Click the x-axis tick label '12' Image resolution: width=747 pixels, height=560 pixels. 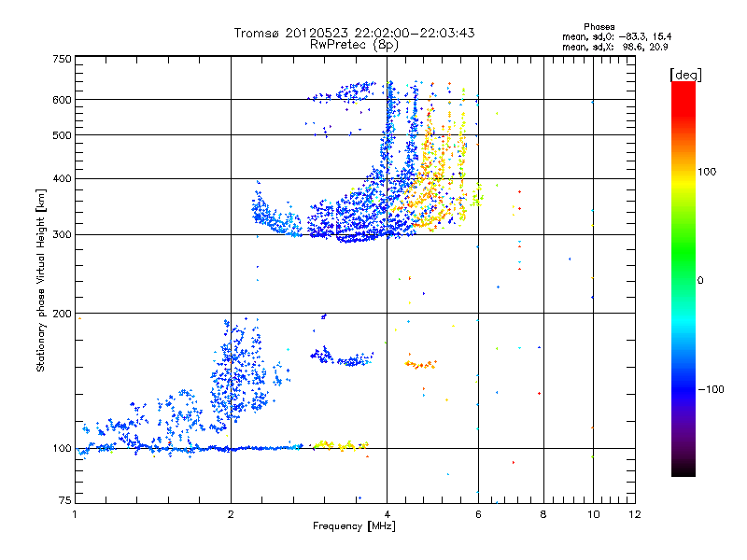pos(635,514)
